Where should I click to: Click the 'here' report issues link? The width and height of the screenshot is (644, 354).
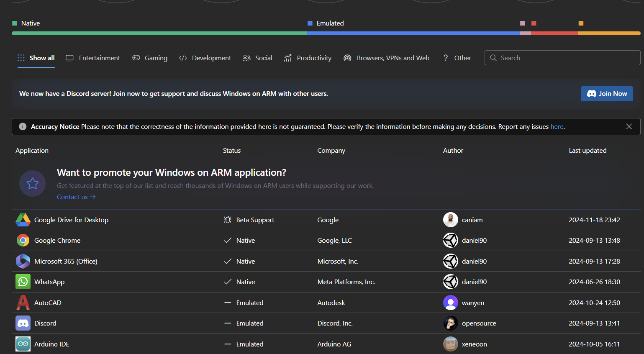coord(557,126)
